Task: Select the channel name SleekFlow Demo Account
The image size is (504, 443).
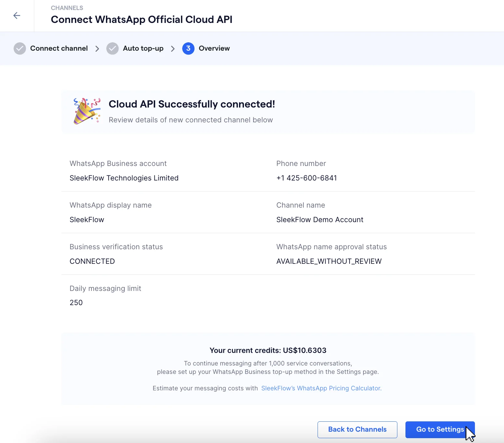Action: point(320,220)
